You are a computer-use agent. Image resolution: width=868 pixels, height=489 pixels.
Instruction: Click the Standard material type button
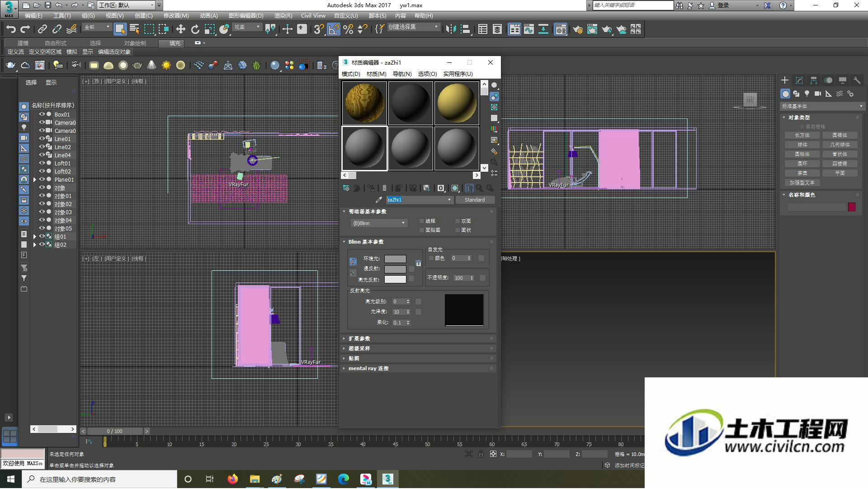click(x=475, y=200)
